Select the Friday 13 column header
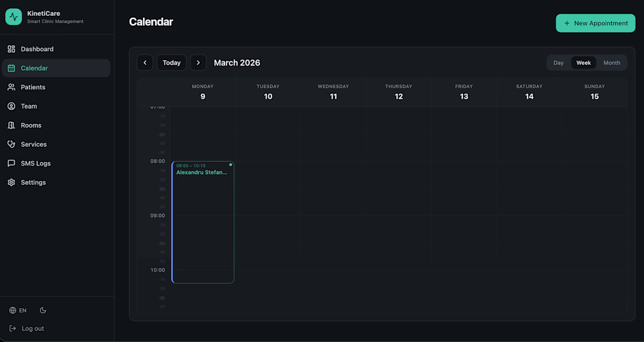Viewport: 644px width, 342px height. (464, 92)
